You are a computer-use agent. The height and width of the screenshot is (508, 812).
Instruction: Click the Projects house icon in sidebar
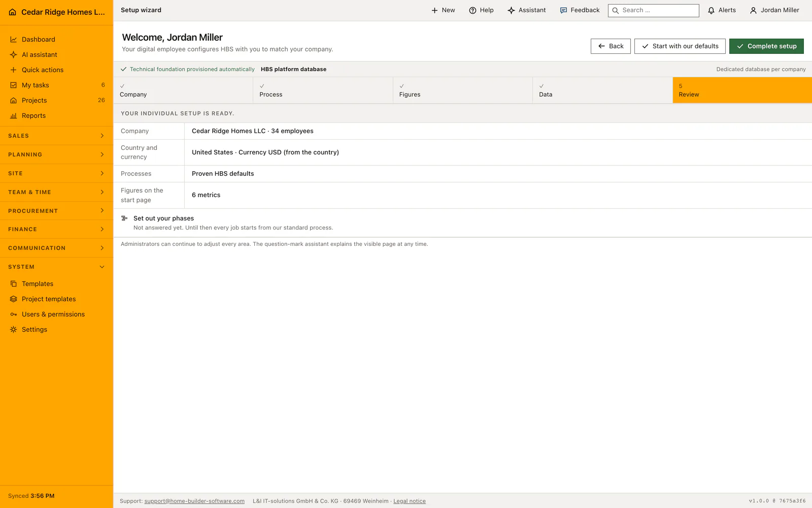click(x=14, y=101)
